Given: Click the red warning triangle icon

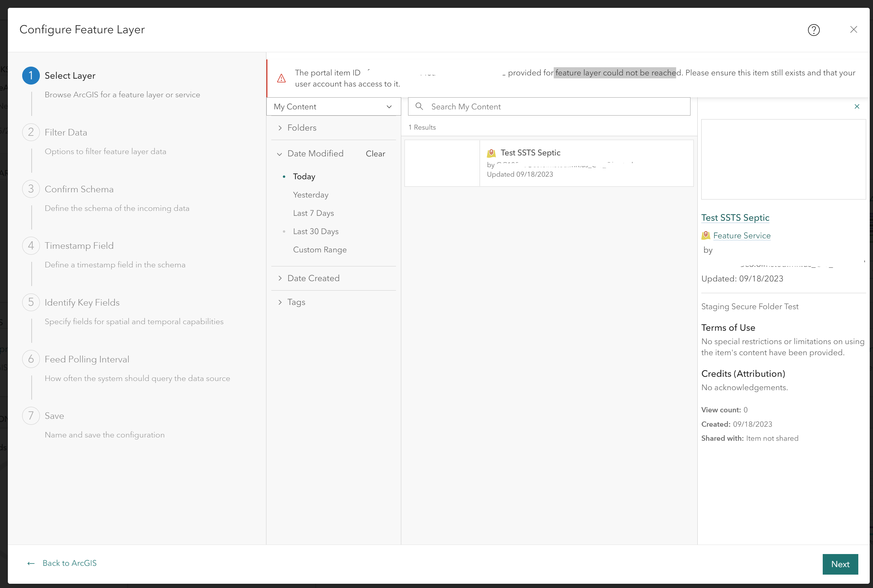Looking at the screenshot, I should pyautogui.click(x=281, y=78).
